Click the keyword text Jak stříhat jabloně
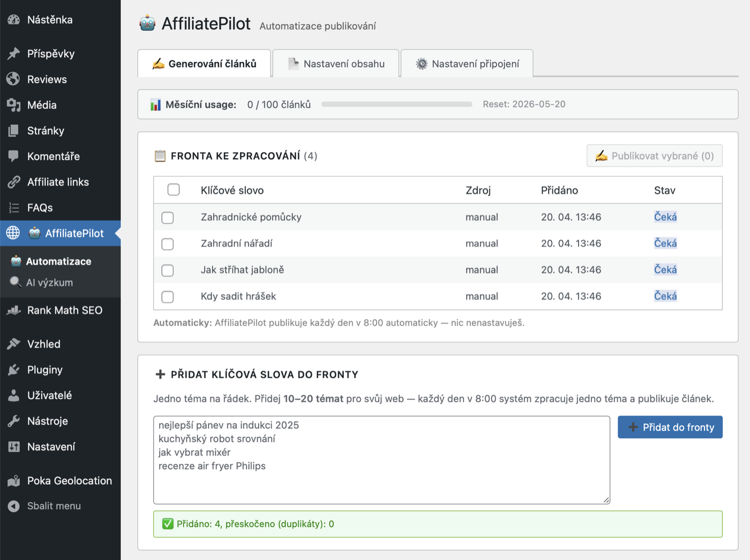Viewport: 750px width, 560px height. coord(243,270)
